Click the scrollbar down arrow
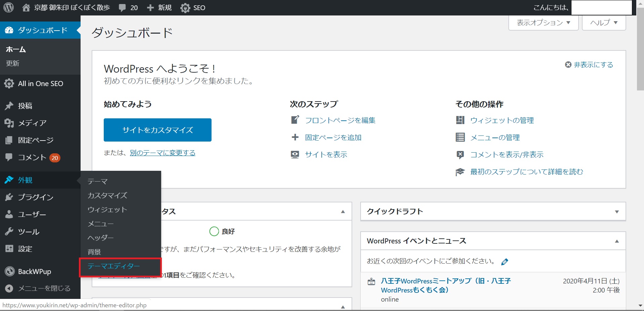 pyautogui.click(x=640, y=306)
